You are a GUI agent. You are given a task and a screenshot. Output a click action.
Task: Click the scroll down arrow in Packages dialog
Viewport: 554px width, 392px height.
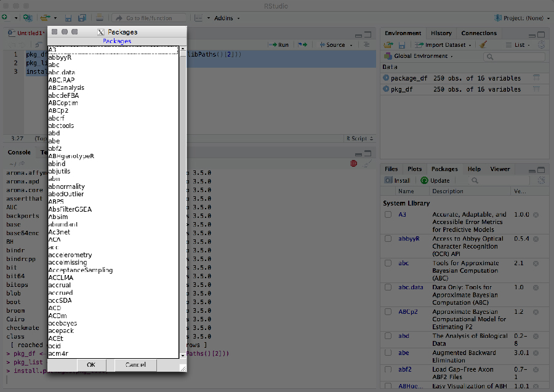(x=183, y=356)
